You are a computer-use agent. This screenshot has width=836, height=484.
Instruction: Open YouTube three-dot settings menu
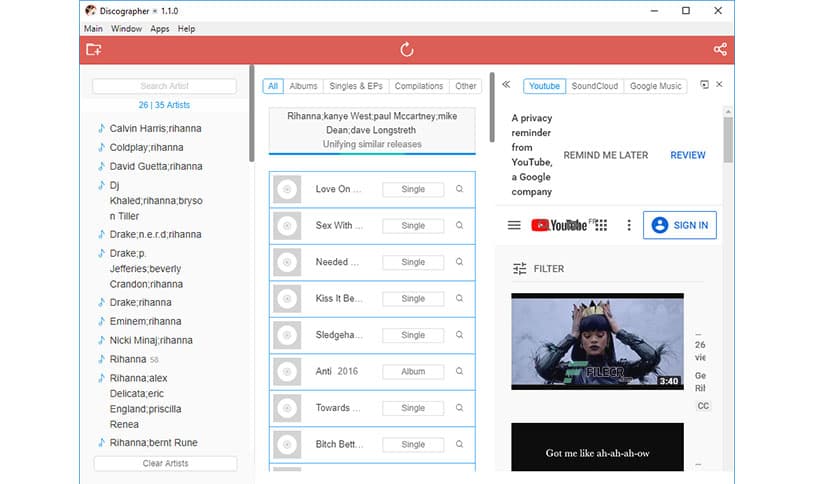[629, 225]
